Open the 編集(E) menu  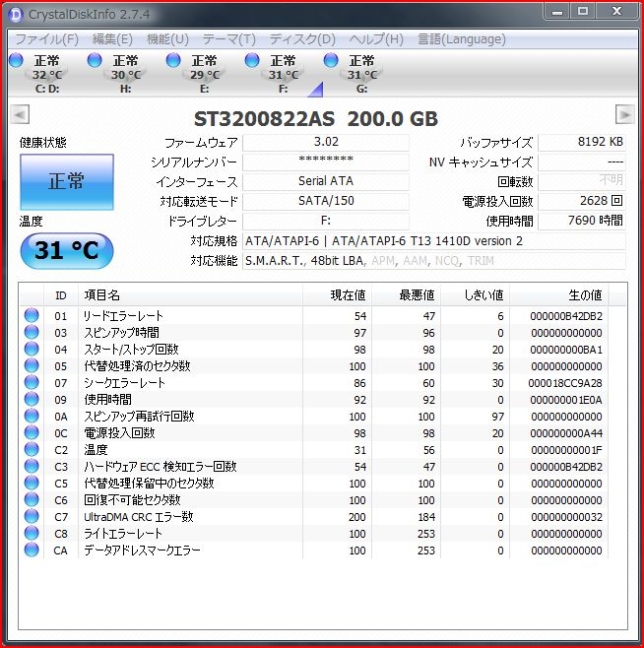[x=112, y=39]
